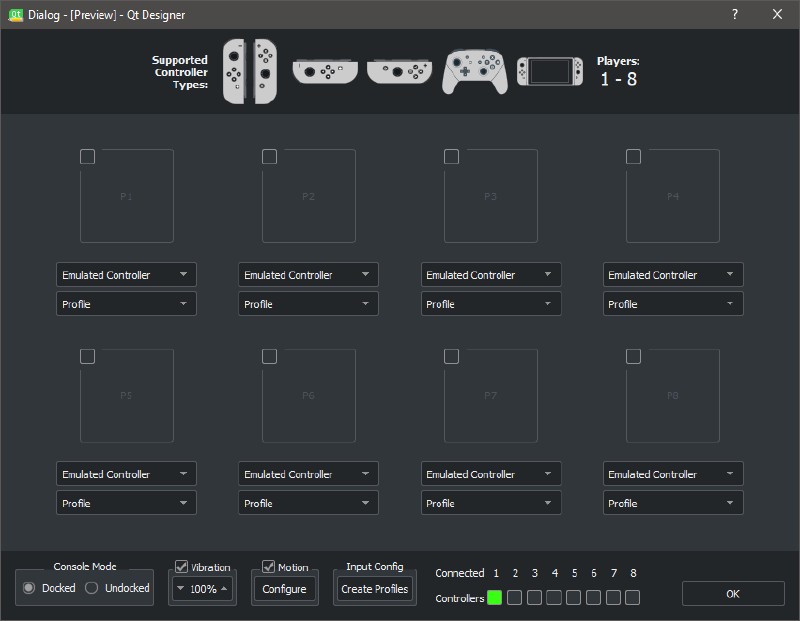Uncheck the Vibration checkbox
The image size is (800, 621).
tap(182, 567)
